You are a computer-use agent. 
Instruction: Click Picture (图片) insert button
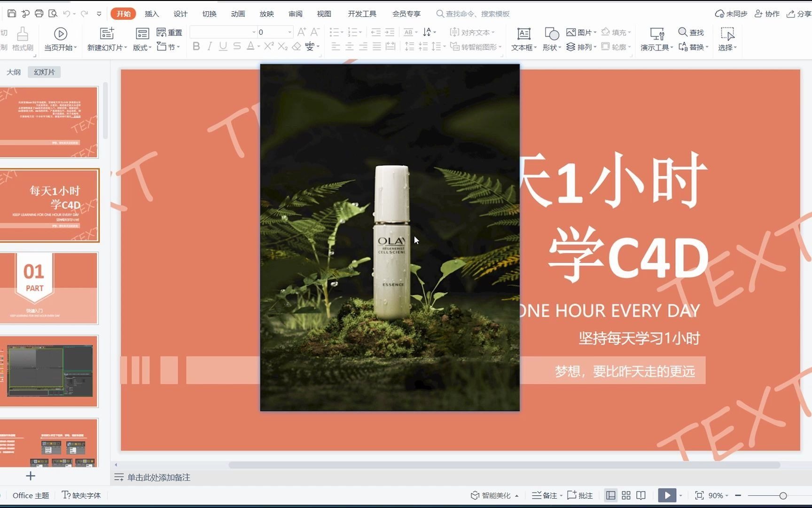coord(581,32)
